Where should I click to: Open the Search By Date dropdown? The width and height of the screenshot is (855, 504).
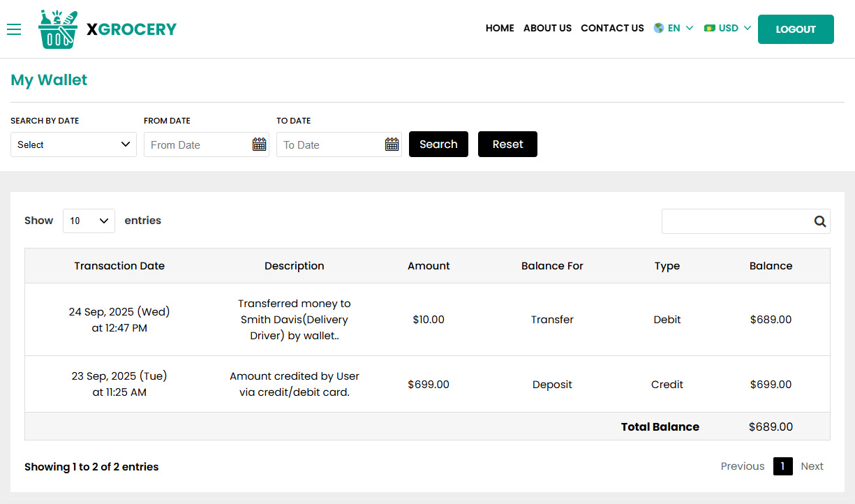(x=73, y=144)
